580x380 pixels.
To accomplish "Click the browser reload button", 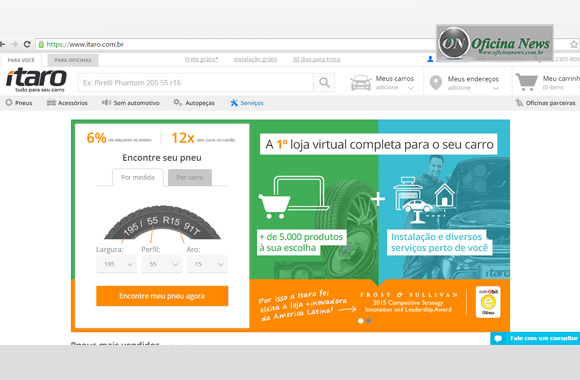I will [27, 44].
